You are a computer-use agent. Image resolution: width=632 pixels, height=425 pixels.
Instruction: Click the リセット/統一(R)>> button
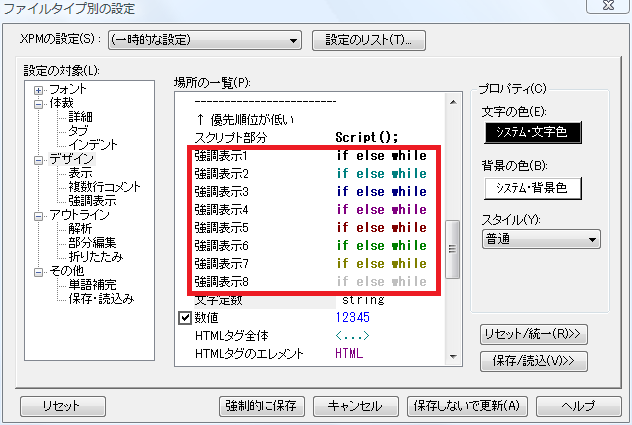533,334
